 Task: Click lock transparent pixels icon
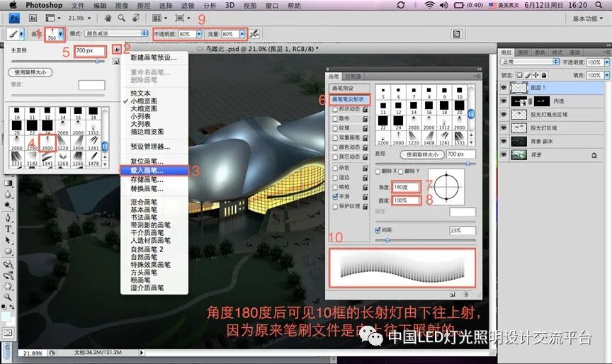coord(519,75)
